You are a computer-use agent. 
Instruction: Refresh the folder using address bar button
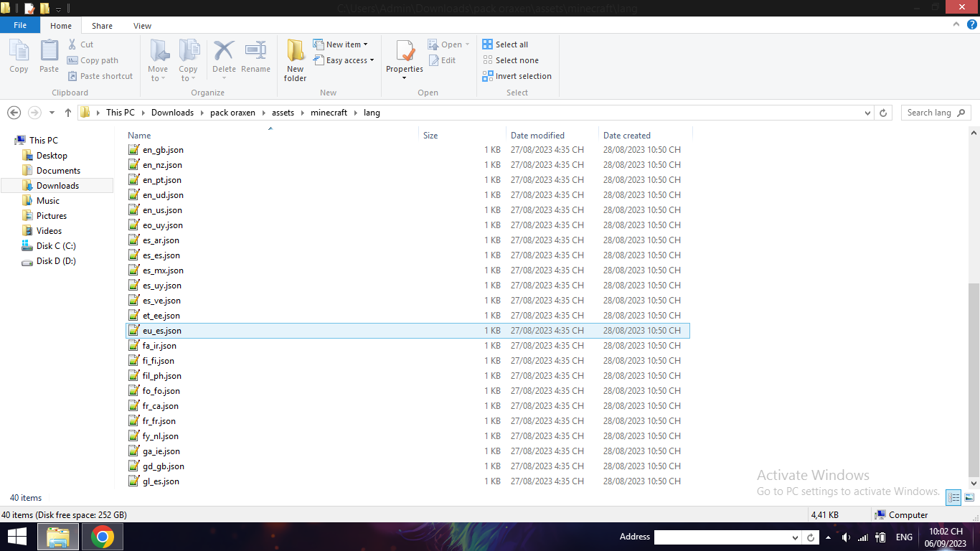pyautogui.click(x=883, y=113)
